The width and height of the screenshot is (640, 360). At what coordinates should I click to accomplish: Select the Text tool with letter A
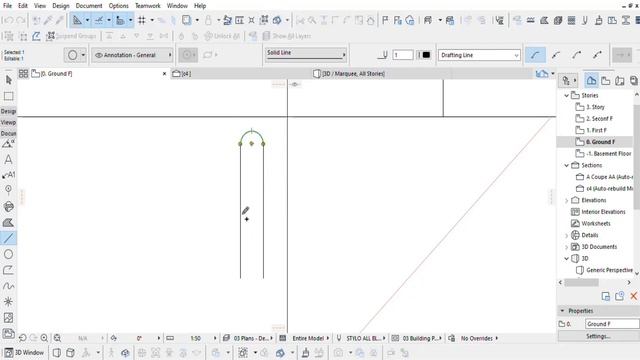8,160
